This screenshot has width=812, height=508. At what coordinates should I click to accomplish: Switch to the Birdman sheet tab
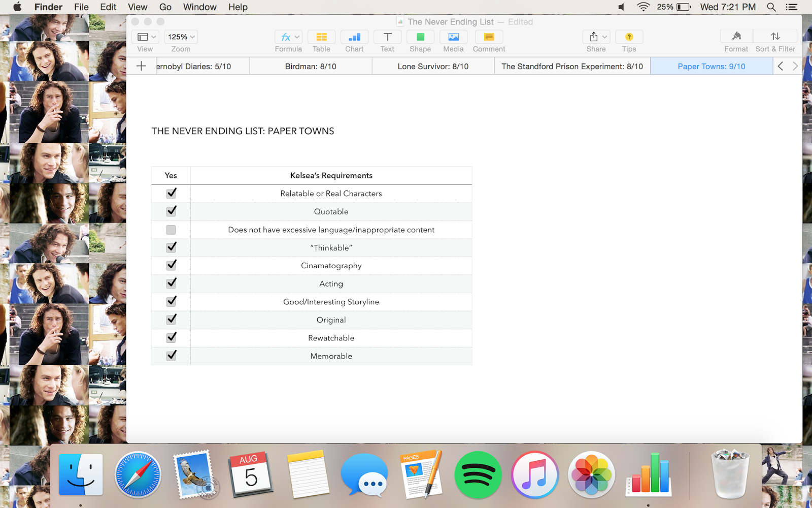[x=310, y=66]
